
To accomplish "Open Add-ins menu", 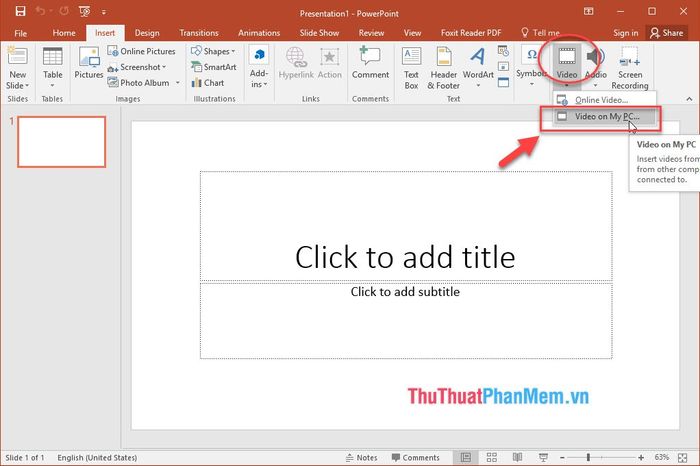I will pyautogui.click(x=259, y=67).
